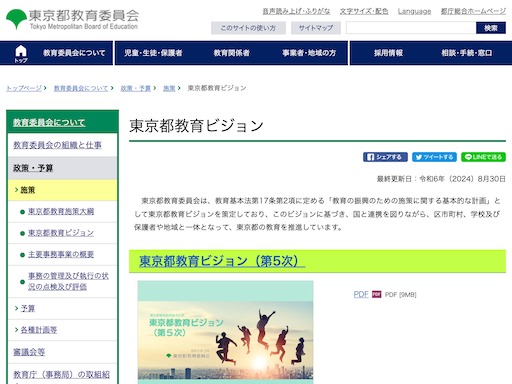Open 教育委員会について main menu
The image size is (512, 384).
[x=74, y=53]
